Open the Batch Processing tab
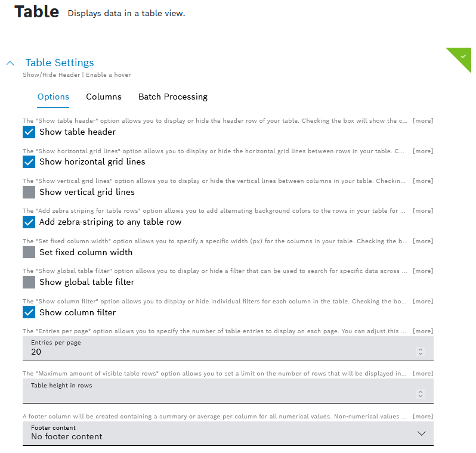Screen dimensions: 476x453 (173, 97)
